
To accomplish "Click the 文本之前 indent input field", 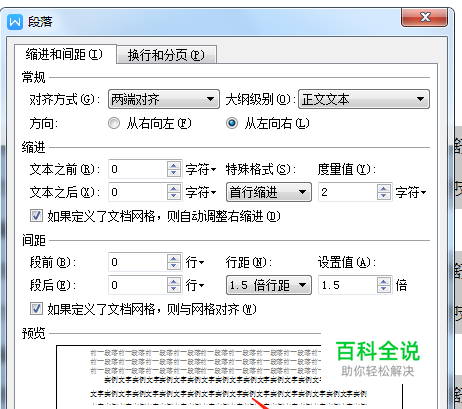I will [137, 169].
